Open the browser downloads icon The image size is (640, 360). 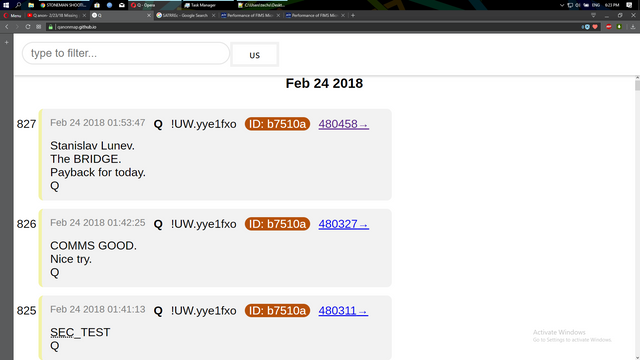pyautogui.click(x=633, y=27)
